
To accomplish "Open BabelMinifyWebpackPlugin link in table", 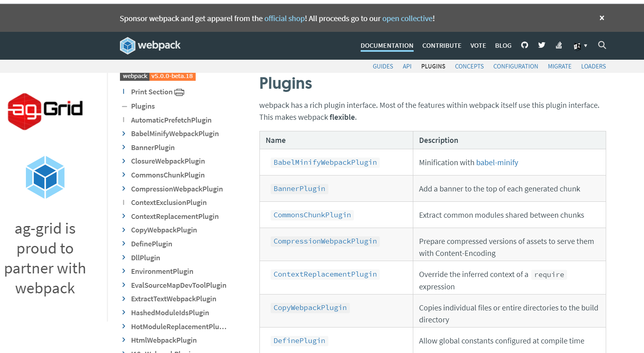I will click(325, 162).
